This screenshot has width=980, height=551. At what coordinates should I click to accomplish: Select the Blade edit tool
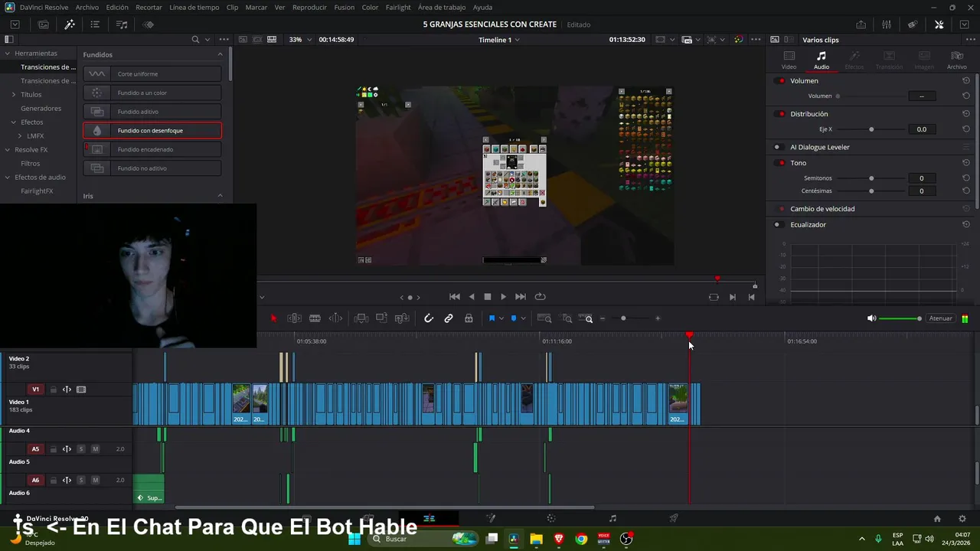point(314,318)
